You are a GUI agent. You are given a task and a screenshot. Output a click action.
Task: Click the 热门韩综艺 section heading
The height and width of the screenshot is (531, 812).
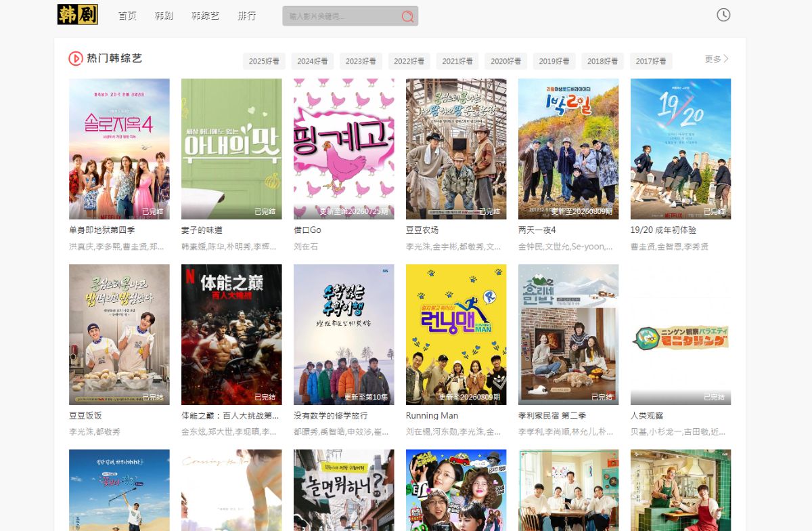pyautogui.click(x=114, y=58)
